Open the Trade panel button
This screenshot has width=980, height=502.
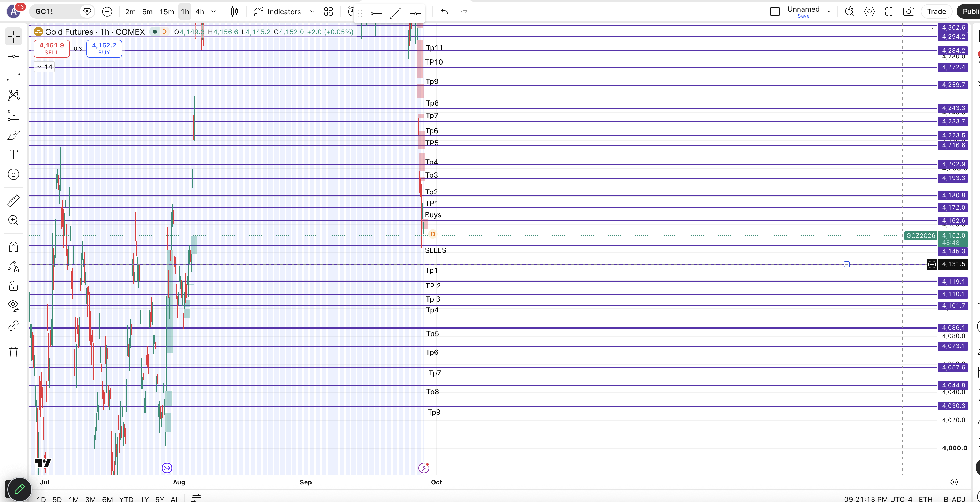[x=936, y=11]
